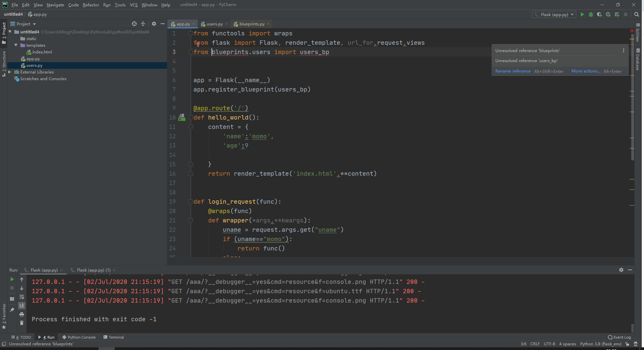Toggle Project side tool window
644x350 pixels.
pos(4,33)
